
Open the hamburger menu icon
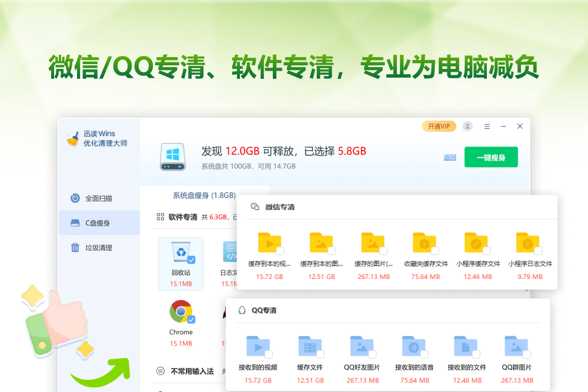tap(487, 126)
